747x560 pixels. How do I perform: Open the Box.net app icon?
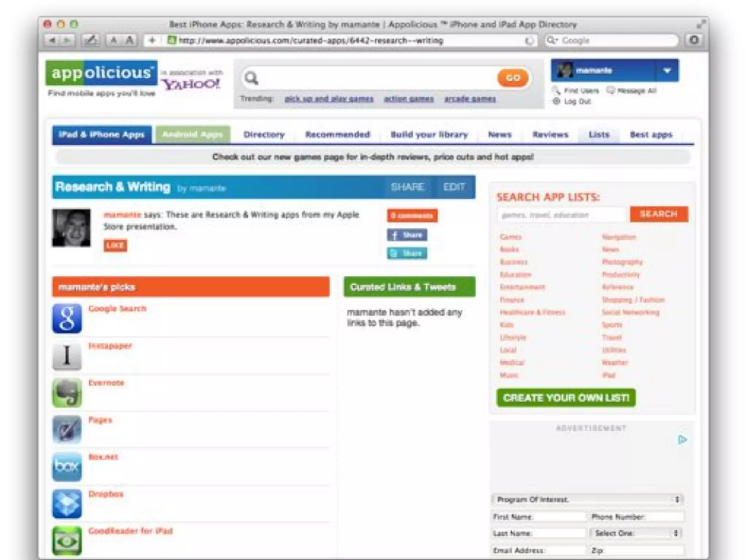coord(67,467)
